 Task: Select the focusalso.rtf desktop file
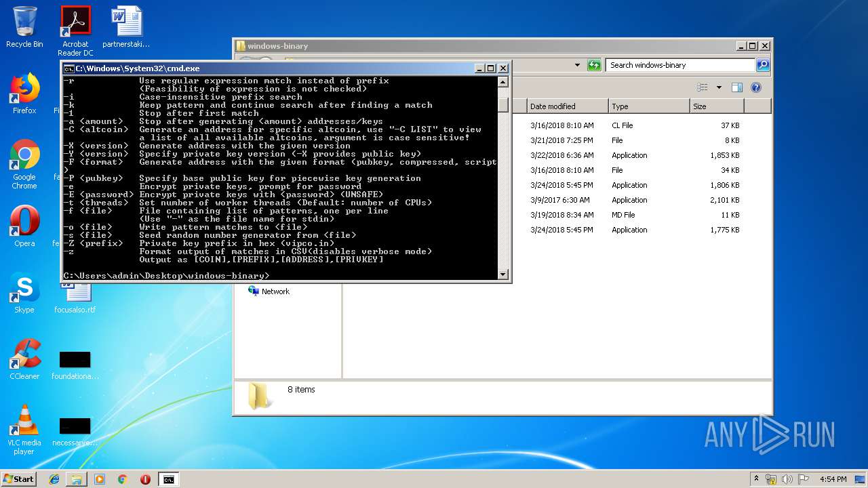(75, 298)
